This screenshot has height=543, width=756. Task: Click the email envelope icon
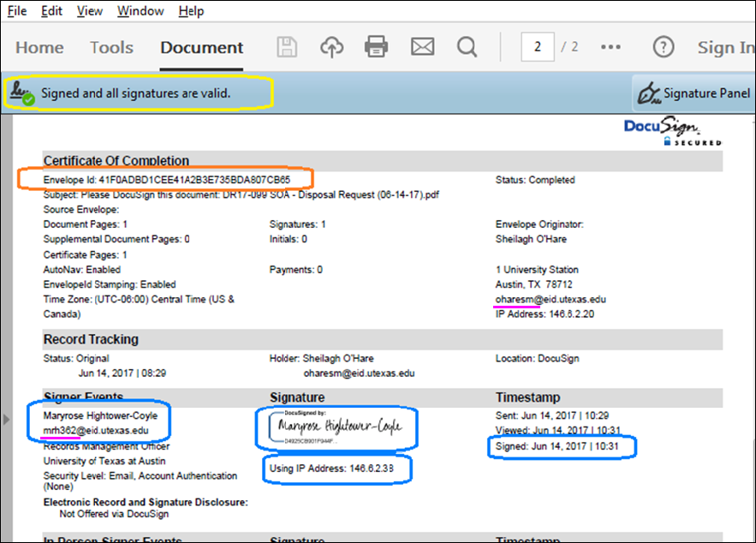(x=422, y=47)
